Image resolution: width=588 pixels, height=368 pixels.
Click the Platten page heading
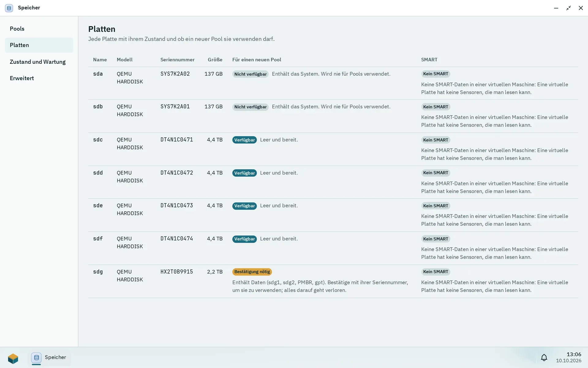point(102,29)
